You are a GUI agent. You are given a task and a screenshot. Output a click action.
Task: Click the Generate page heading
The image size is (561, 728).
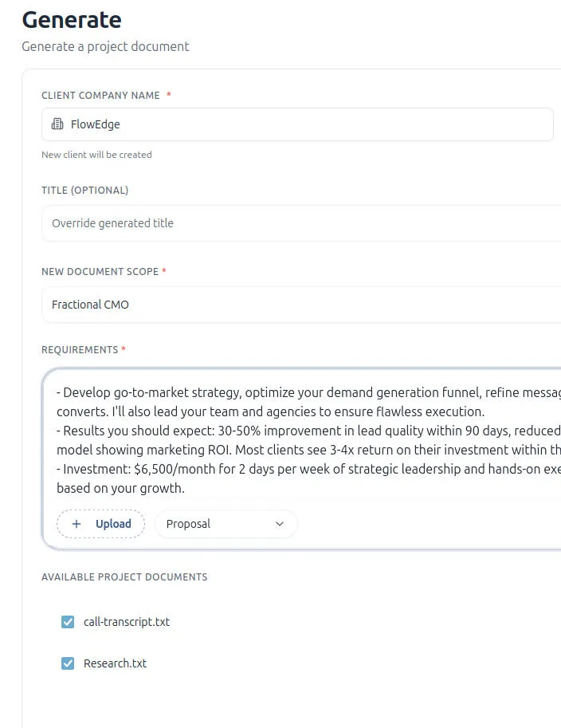point(71,19)
